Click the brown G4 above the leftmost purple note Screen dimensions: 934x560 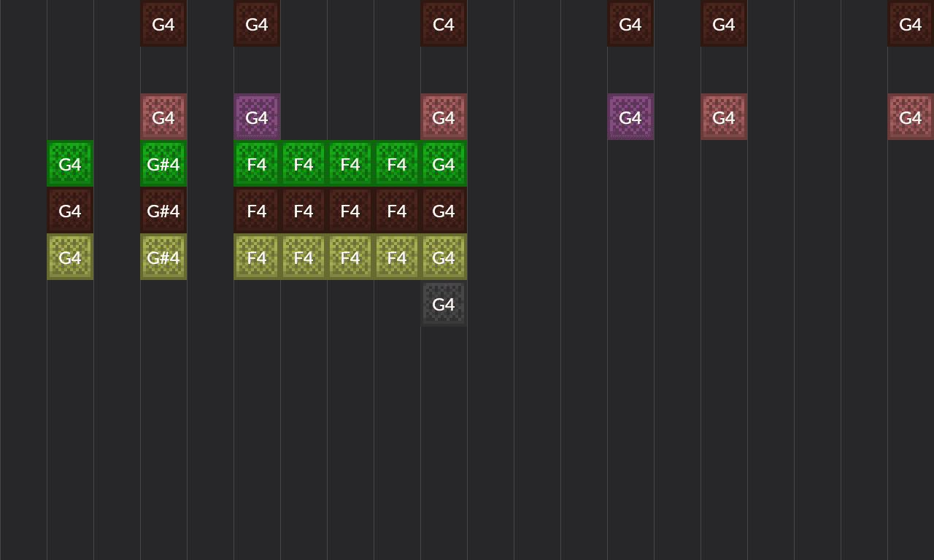pyautogui.click(x=257, y=23)
